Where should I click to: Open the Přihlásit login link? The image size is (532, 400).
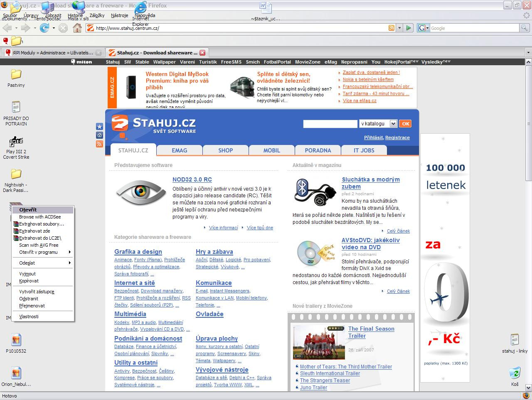pos(373,137)
